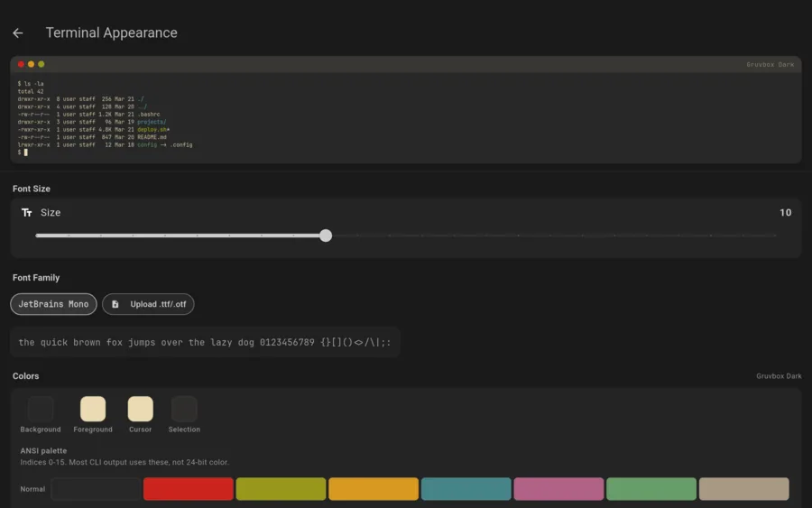Image resolution: width=812 pixels, height=508 pixels.
Task: Pick the teal blue Normal ANSI swatch
Action: (466, 489)
